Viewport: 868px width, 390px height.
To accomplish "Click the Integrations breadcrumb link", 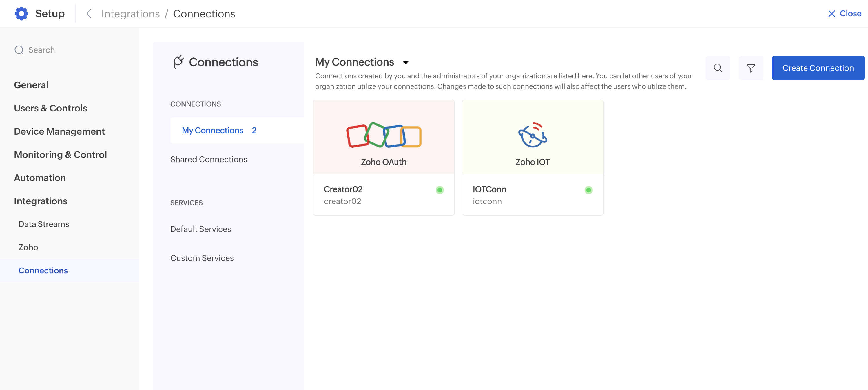I will [x=130, y=14].
